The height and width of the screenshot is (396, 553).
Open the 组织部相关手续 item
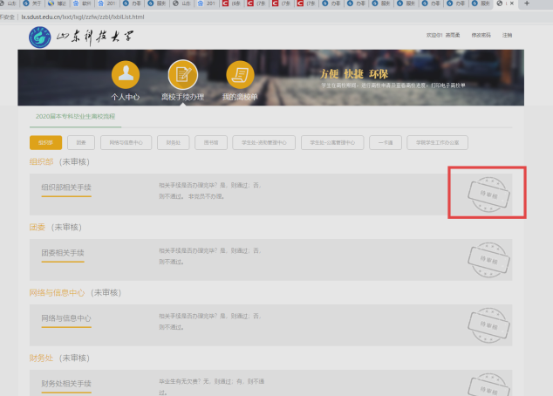(x=66, y=187)
